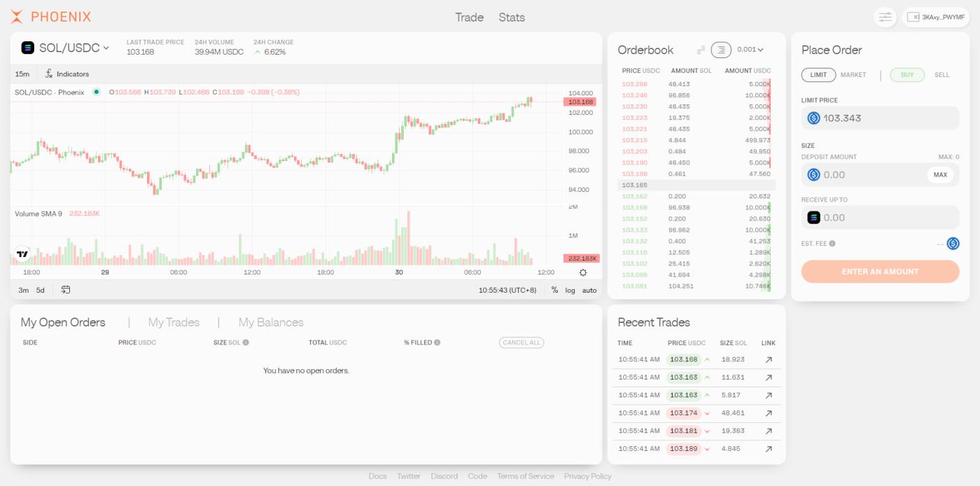Select the staggered orderbook layout icon
This screenshot has height=486, width=980.
pyautogui.click(x=701, y=50)
